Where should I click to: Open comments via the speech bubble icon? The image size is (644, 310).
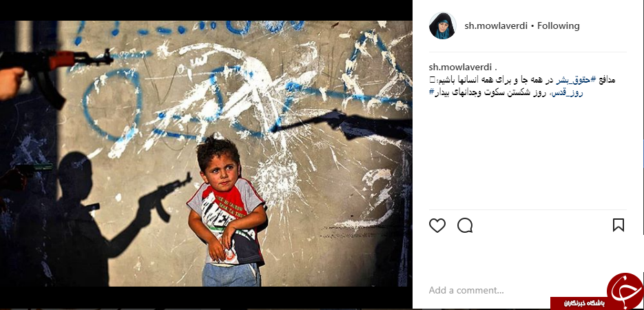[x=465, y=225]
